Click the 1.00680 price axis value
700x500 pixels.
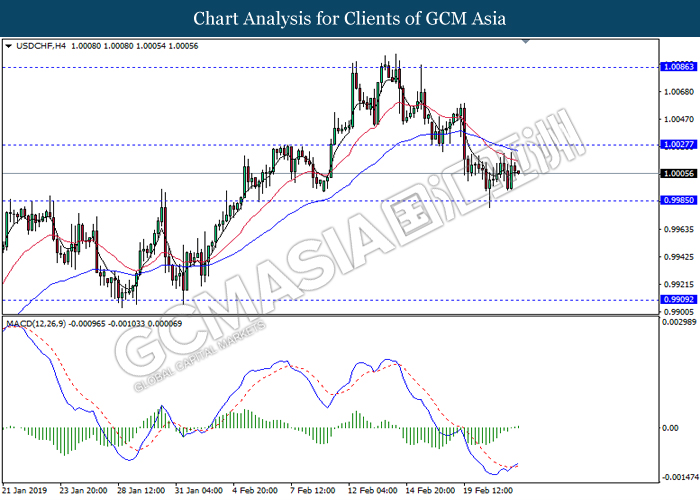[679, 92]
